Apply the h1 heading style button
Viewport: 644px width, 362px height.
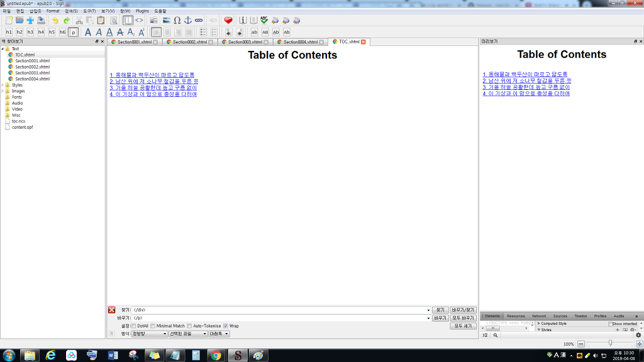pos(9,32)
